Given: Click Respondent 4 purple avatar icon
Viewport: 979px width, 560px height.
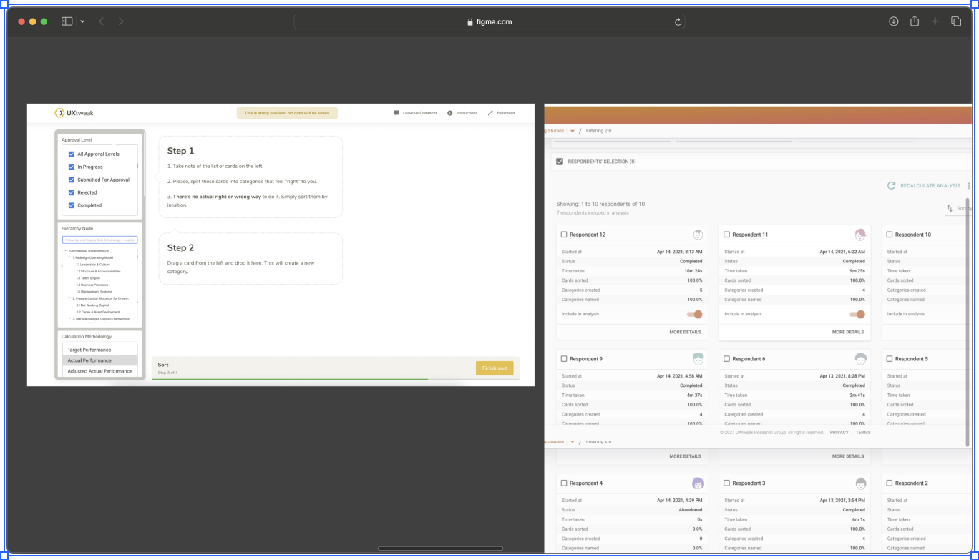Looking at the screenshot, I should point(698,483).
